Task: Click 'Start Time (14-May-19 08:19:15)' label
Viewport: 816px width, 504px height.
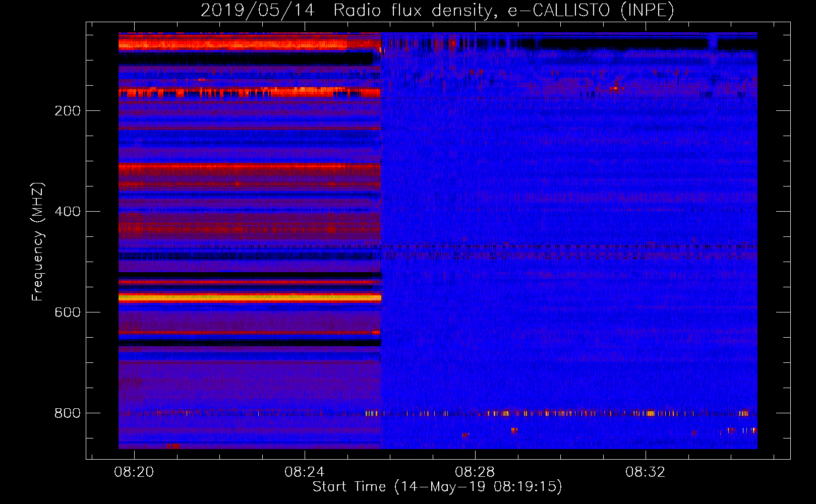Action: 437,487
